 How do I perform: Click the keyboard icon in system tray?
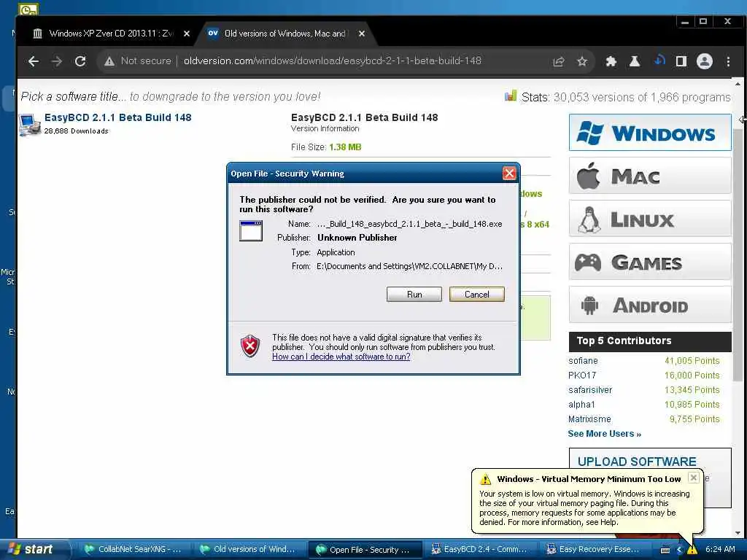coord(665,550)
